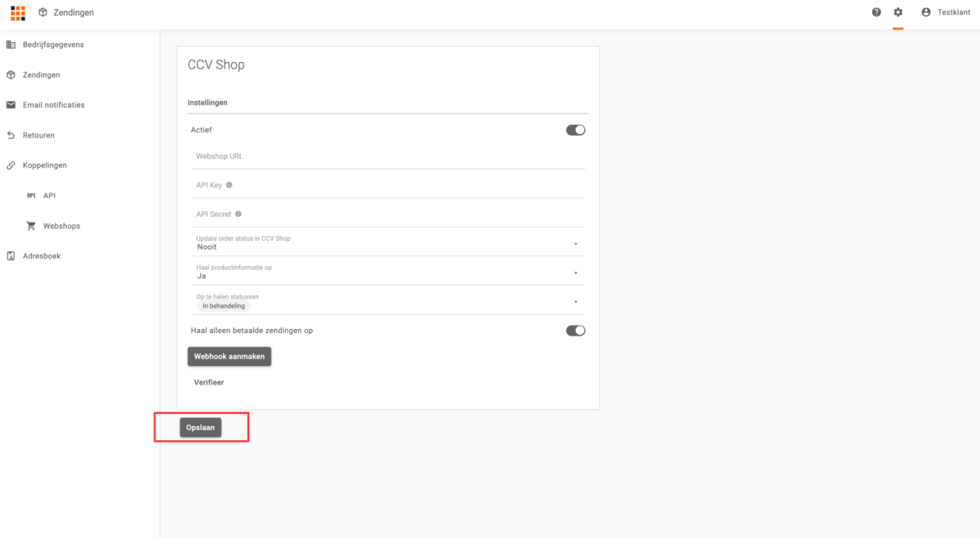Expand Haal productinformatie op dropdown

575,273
